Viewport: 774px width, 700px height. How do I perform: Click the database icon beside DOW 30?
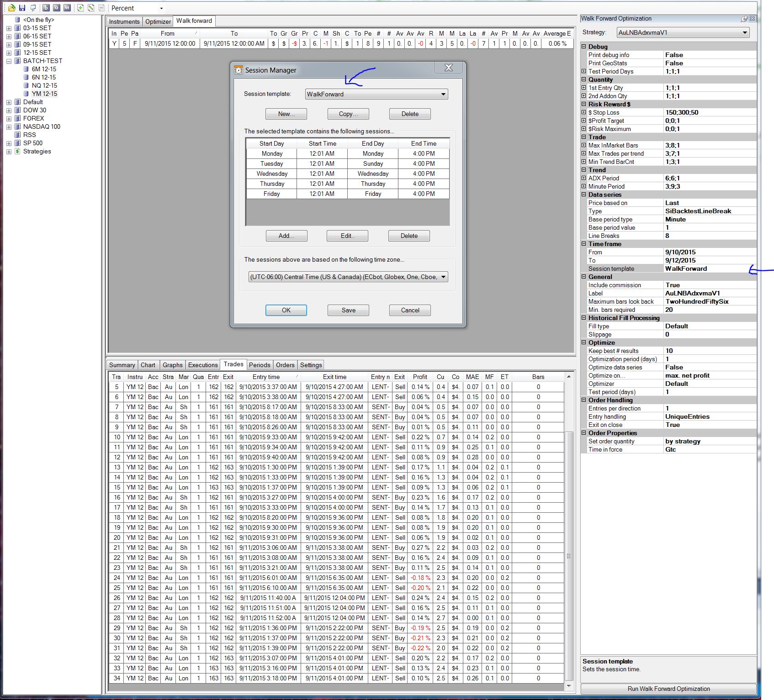tap(17, 110)
